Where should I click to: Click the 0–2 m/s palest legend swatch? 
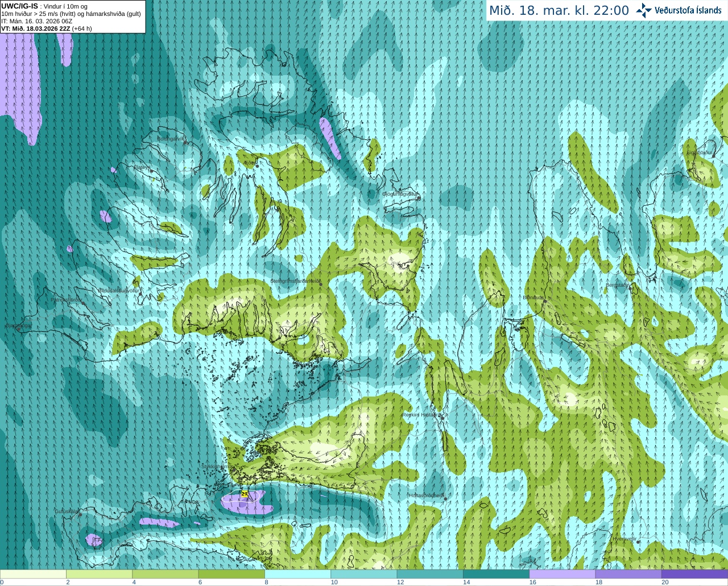point(33,574)
